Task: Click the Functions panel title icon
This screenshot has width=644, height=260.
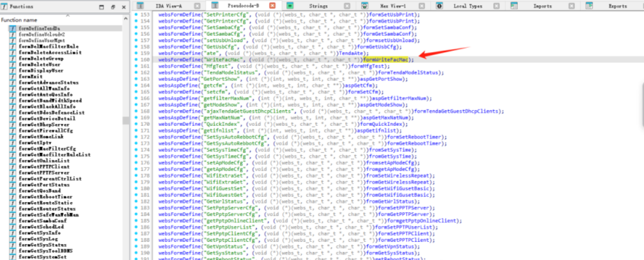Action: [x=5, y=6]
